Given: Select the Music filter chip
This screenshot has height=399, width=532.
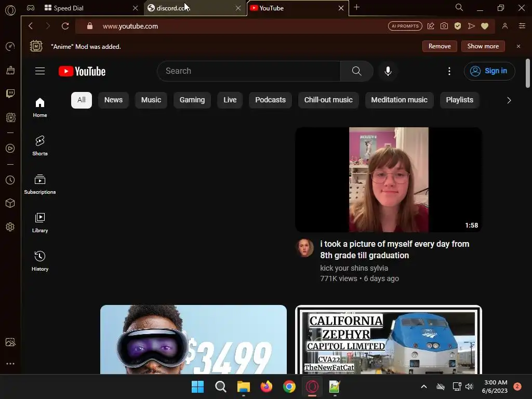Looking at the screenshot, I should 151,100.
